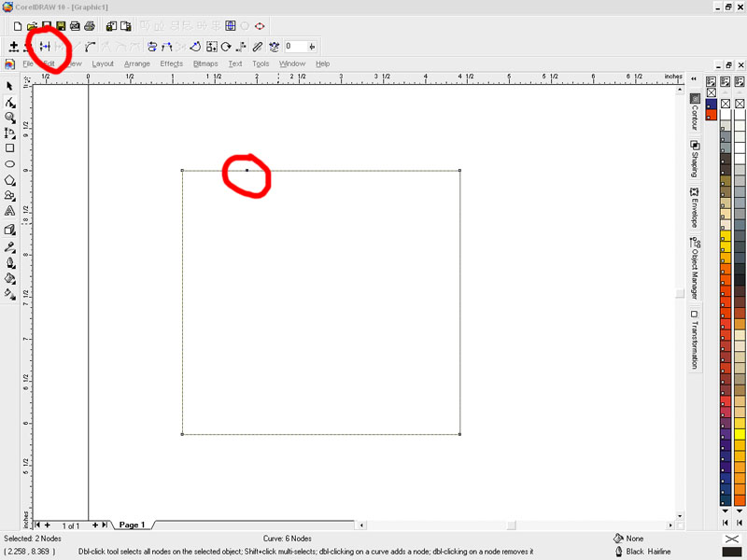
Task: Open the File menu
Action: click(28, 63)
